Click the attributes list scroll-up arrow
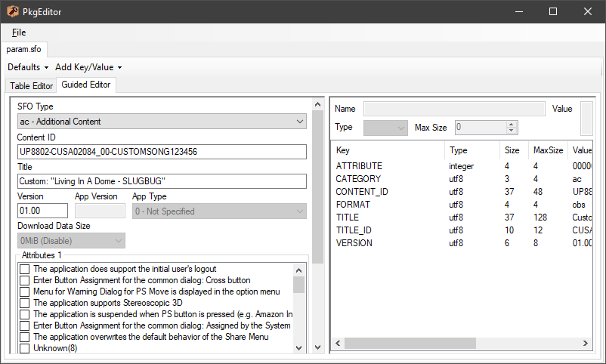 point(298,270)
